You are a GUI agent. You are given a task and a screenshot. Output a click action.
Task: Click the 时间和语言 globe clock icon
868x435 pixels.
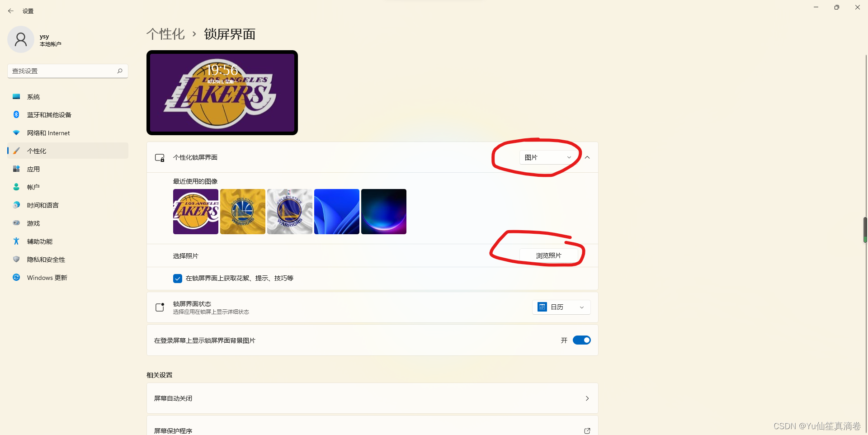[x=16, y=205]
